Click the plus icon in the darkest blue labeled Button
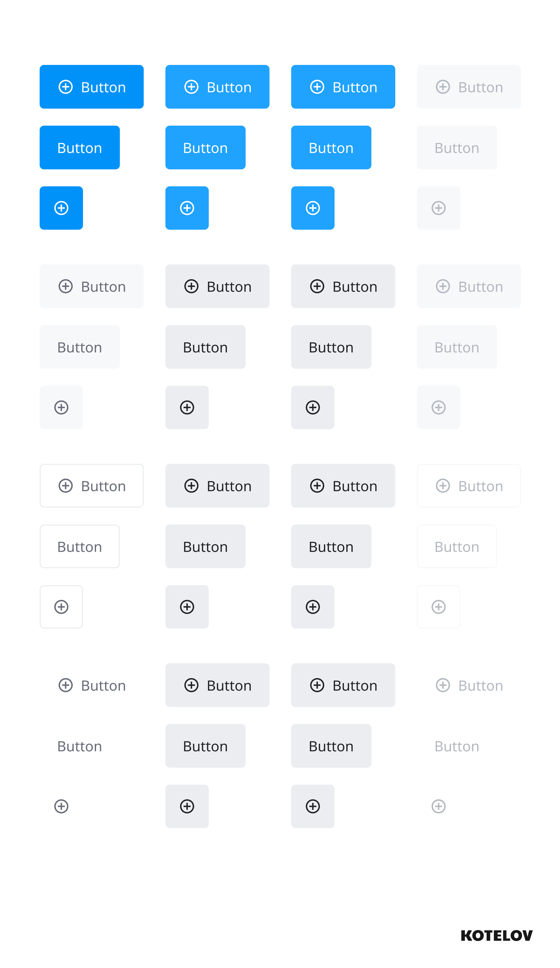This screenshot has height=968, width=560. [x=66, y=87]
